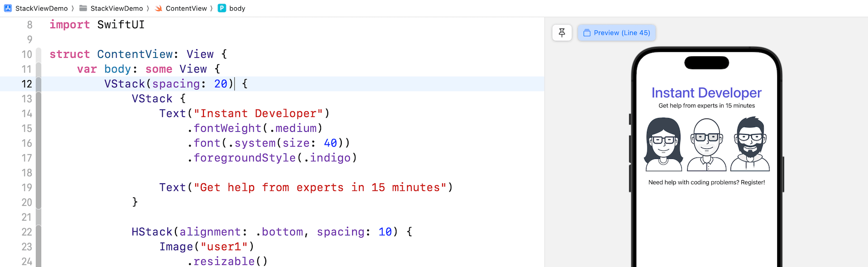Click the 'SwiftUI' module name on line 8
This screenshot has width=868, height=267.
click(x=121, y=24)
